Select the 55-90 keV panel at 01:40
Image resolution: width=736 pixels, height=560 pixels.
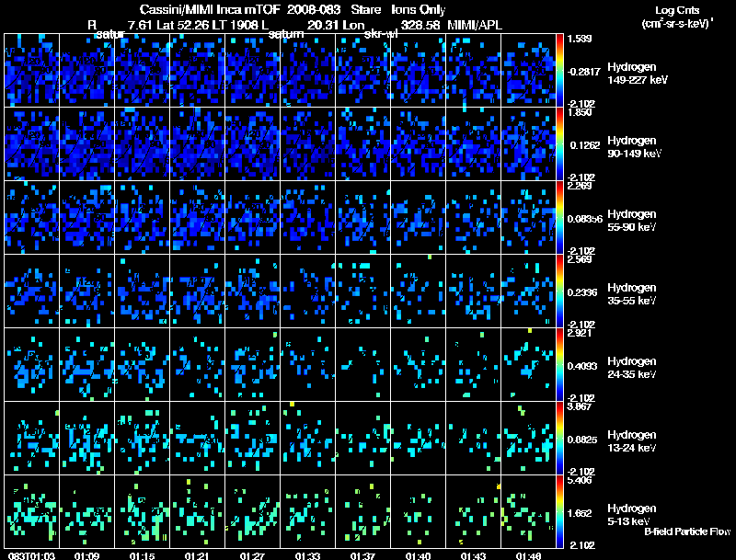(x=419, y=218)
